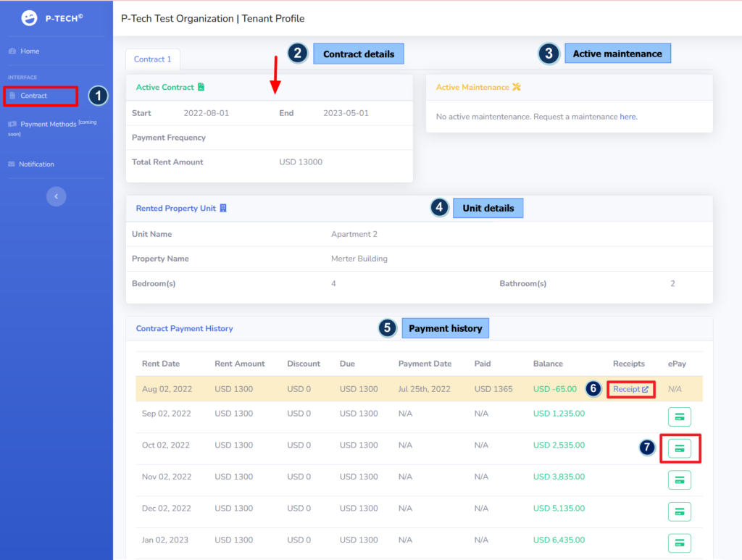Click the P-TECH smiley logo icon
This screenshot has height=560, width=742.
point(29,18)
